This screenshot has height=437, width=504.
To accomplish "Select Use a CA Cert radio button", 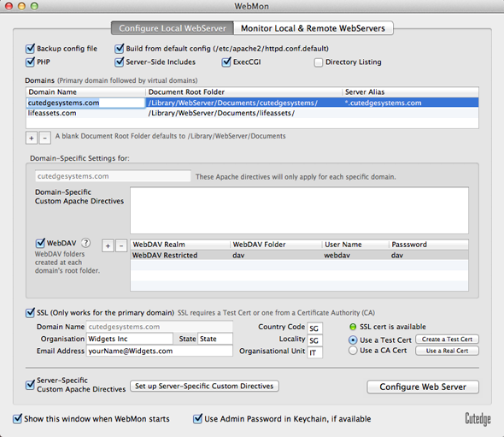I will [x=353, y=351].
